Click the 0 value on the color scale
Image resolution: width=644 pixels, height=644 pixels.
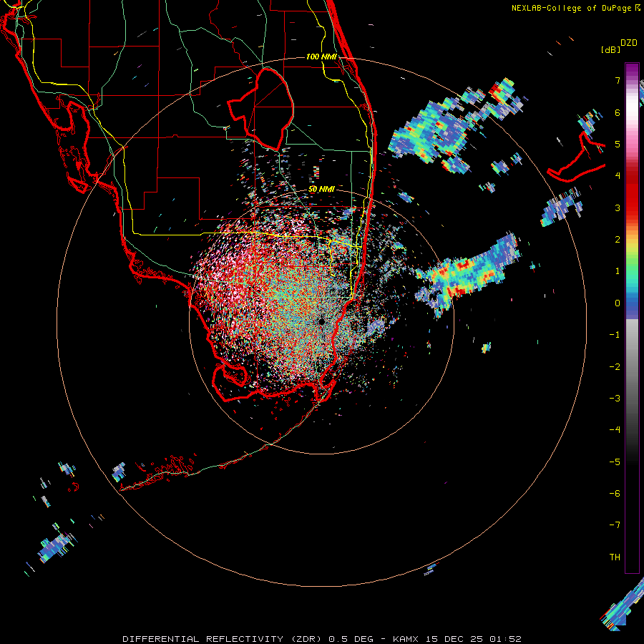618,303
